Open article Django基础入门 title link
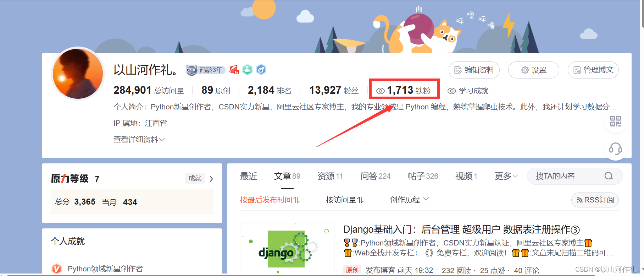Viewport: 644px width, 276px height. point(461,230)
